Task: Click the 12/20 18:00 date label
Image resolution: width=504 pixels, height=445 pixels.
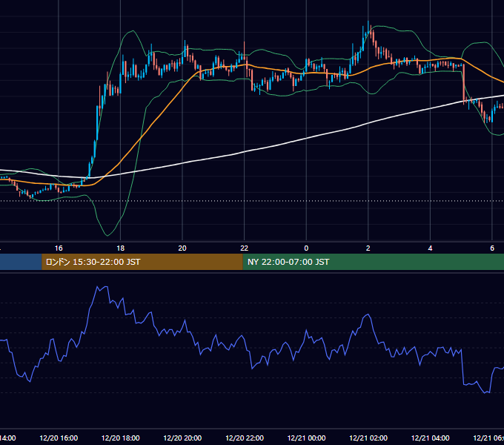Action: [x=121, y=438]
